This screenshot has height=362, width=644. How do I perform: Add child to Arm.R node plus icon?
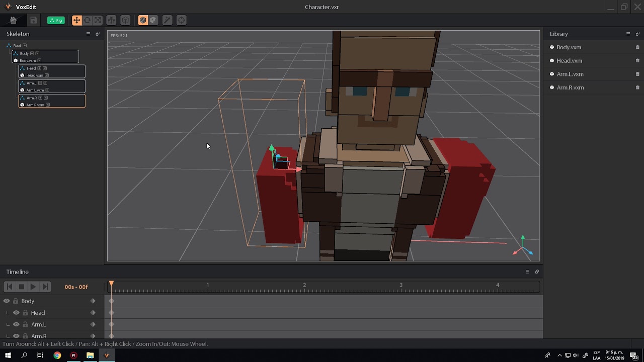point(40,98)
